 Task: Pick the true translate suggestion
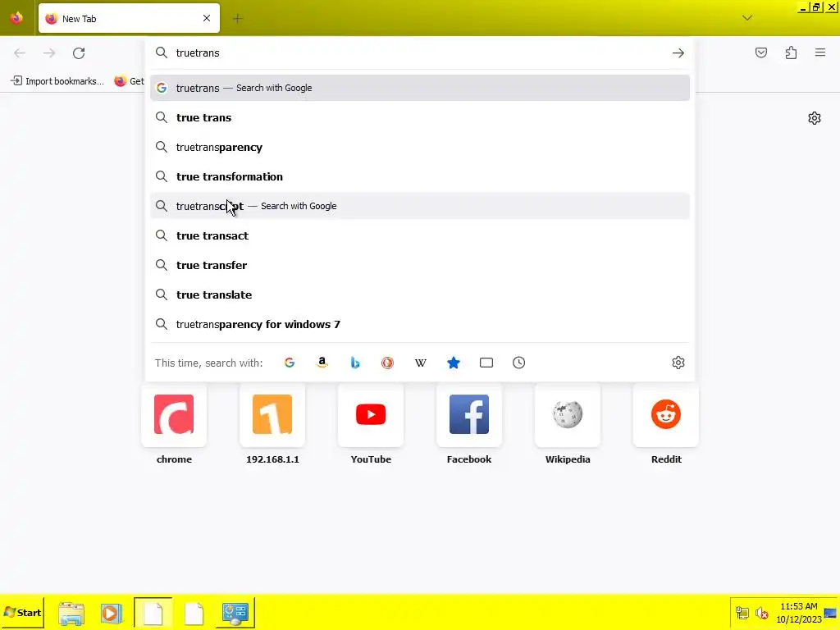[420, 294]
